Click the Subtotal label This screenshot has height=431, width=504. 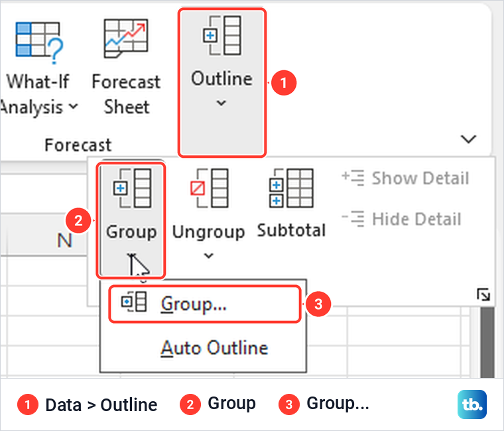pos(292,231)
